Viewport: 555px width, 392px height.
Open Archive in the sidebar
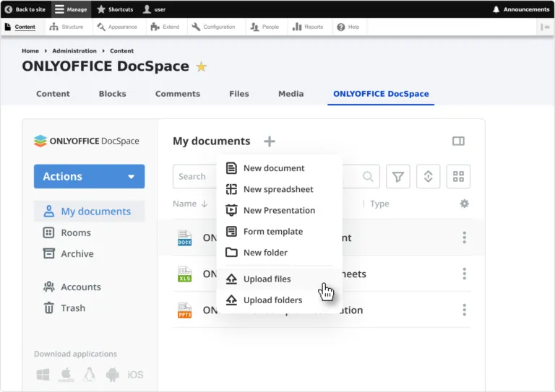click(x=69, y=254)
